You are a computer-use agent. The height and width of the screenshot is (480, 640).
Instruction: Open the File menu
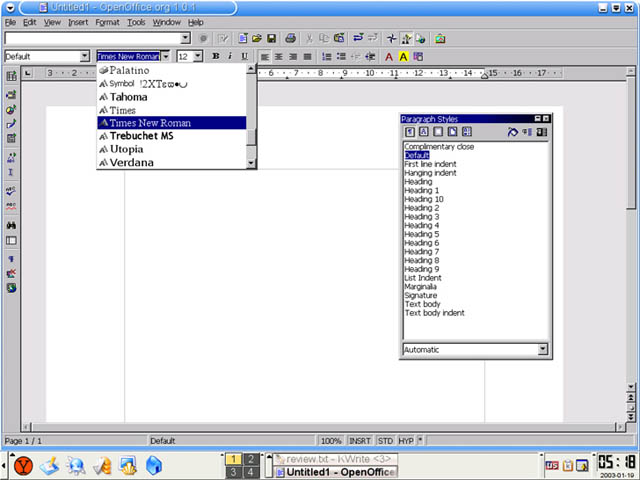tap(10, 22)
